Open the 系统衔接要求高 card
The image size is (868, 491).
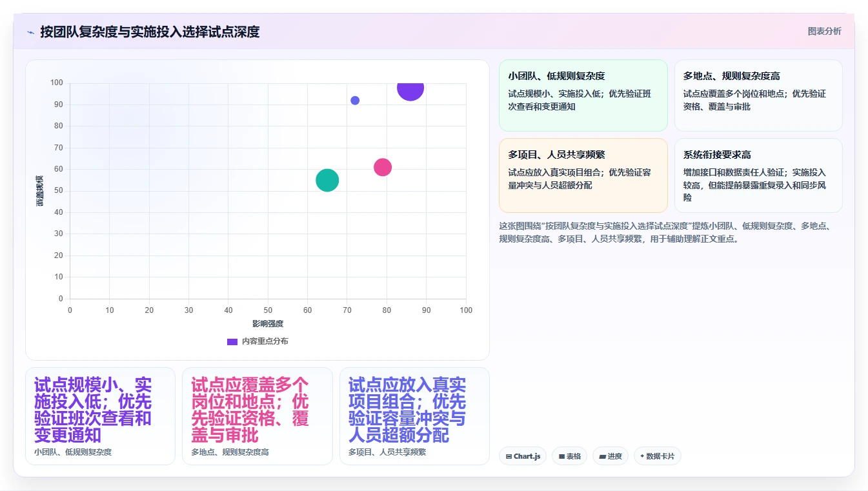click(758, 175)
